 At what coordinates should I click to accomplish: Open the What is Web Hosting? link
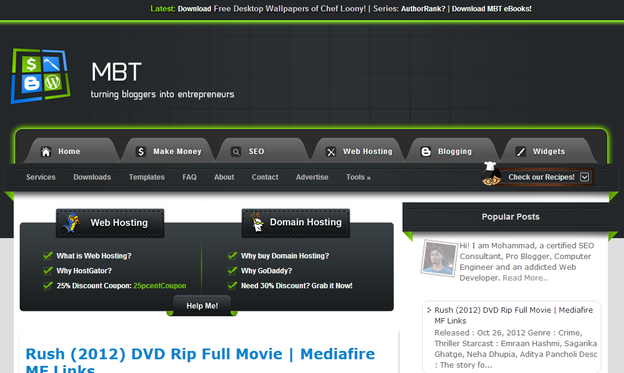point(94,256)
